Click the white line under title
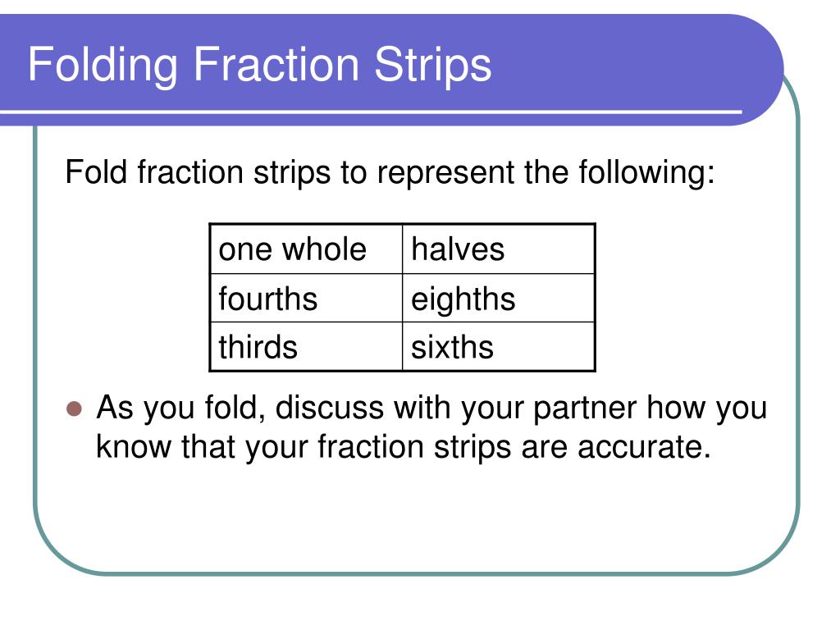840x630 pixels. coord(371,112)
